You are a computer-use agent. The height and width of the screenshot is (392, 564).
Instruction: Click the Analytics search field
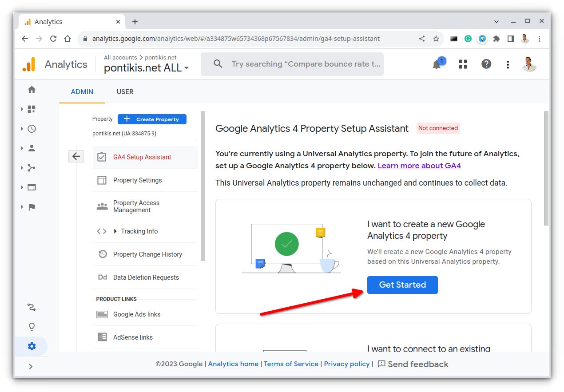click(292, 64)
